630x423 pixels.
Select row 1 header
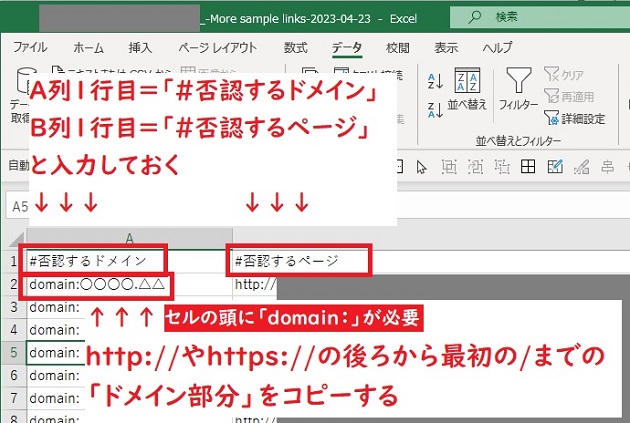13,261
